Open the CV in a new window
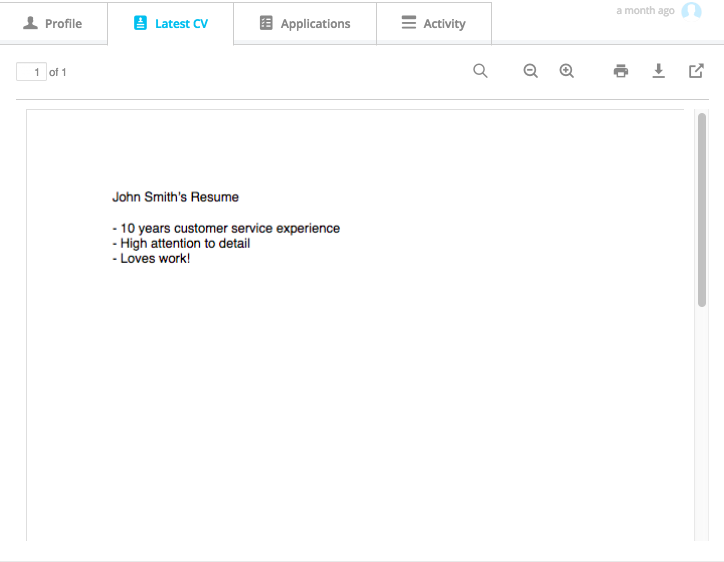Viewport: 724px width, 562px height. [x=696, y=71]
